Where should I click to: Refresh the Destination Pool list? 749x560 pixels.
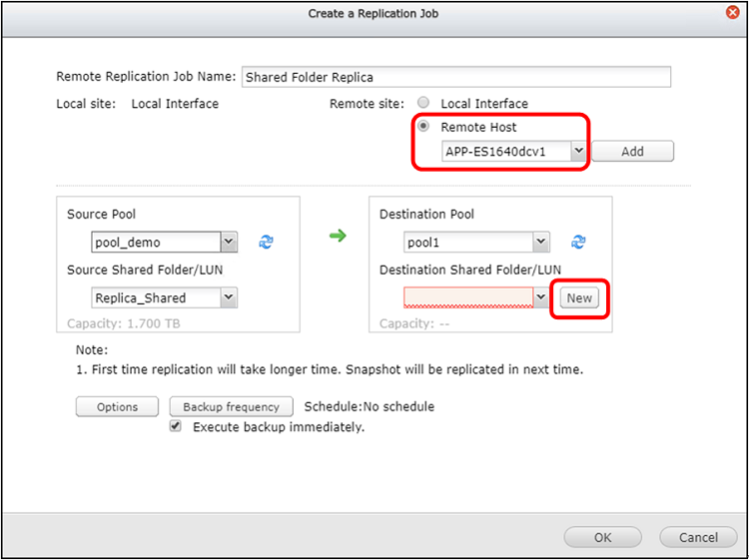578,242
